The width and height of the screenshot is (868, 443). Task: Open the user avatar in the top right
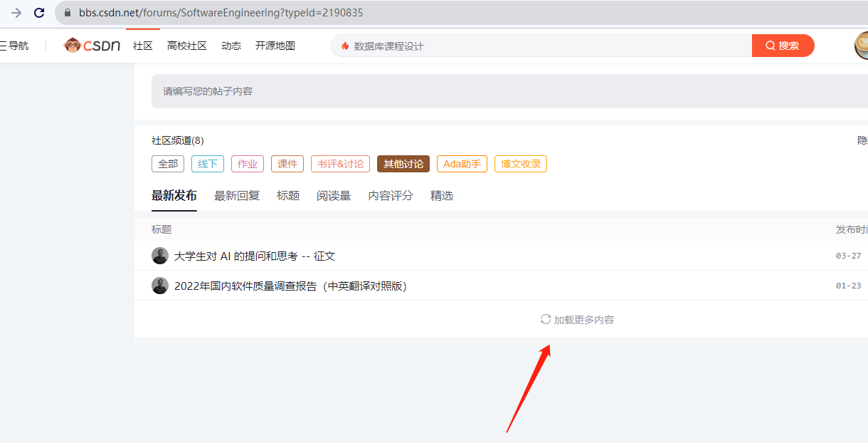(861, 46)
